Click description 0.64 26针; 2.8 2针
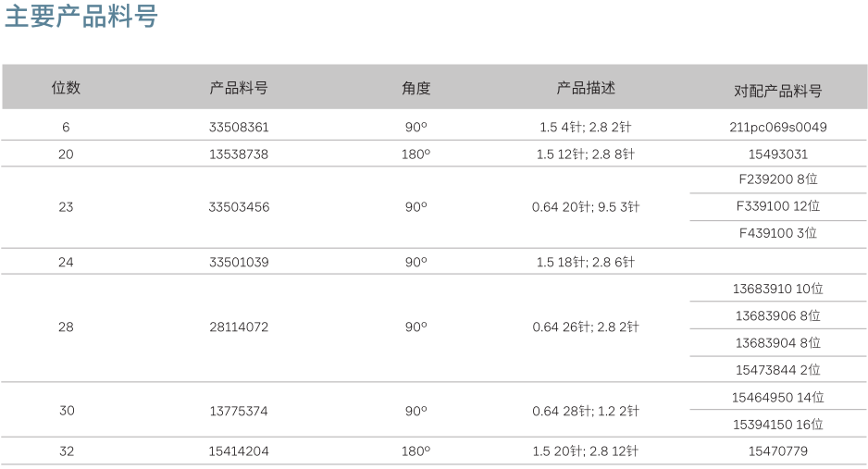 click(586, 327)
